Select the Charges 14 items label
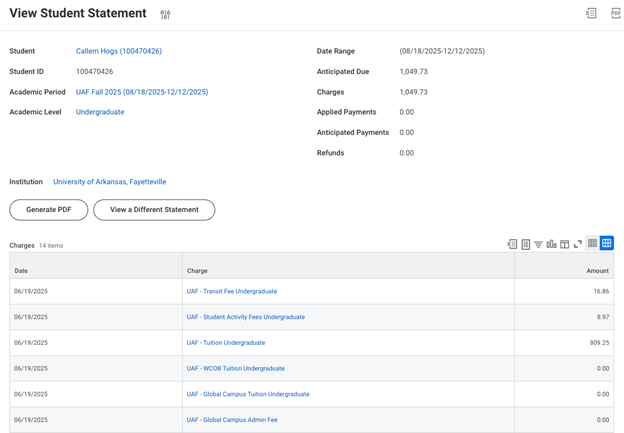 click(36, 246)
